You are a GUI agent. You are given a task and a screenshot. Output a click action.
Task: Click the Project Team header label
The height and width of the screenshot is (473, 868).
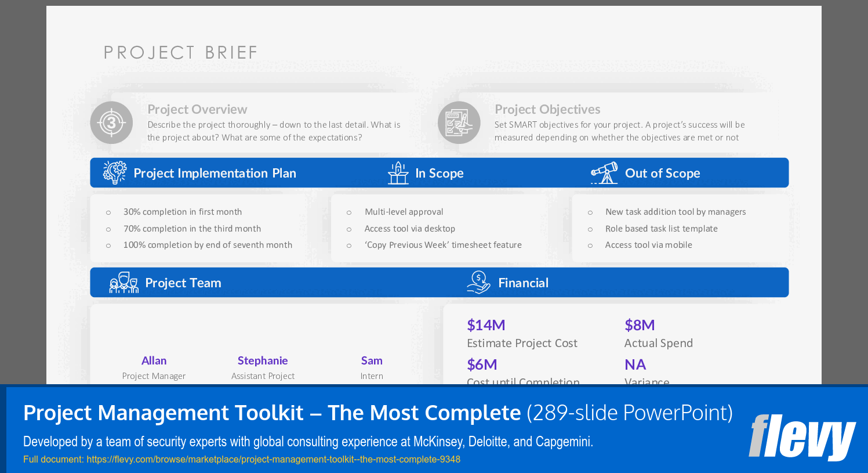coord(183,283)
